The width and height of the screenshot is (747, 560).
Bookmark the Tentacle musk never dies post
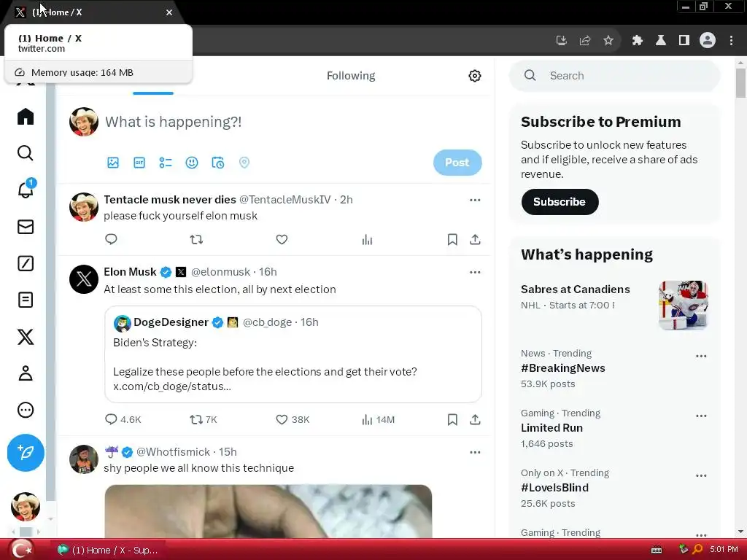pos(452,239)
